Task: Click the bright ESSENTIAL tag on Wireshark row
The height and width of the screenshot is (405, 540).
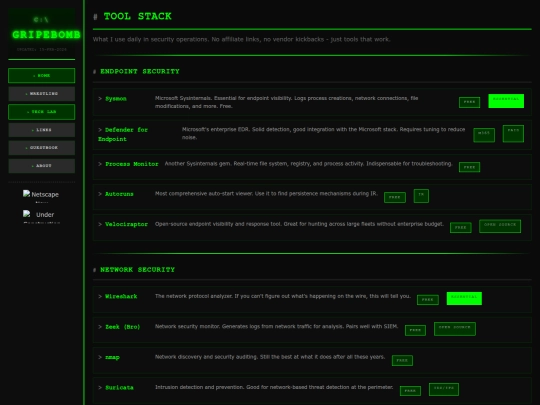Action: pyautogui.click(x=464, y=298)
